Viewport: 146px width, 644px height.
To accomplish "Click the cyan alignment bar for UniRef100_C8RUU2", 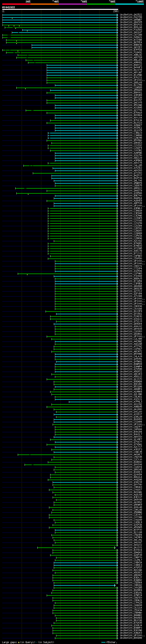I will [x=85, y=585].
